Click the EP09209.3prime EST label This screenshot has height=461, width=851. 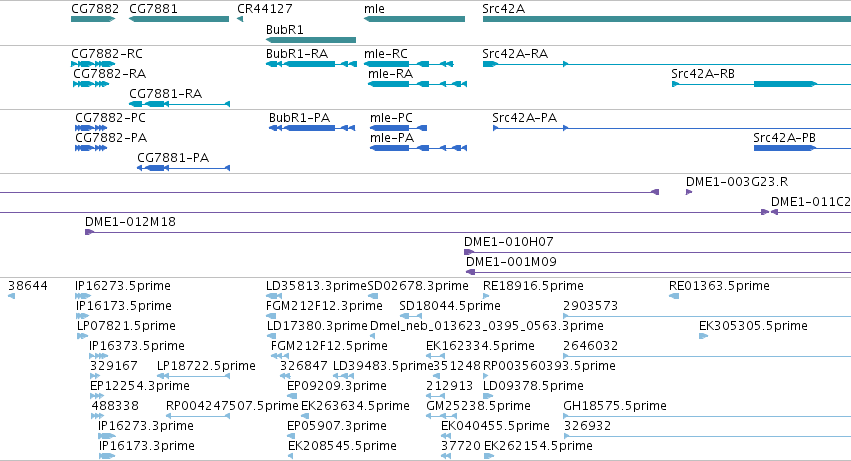pyautogui.click(x=336, y=386)
